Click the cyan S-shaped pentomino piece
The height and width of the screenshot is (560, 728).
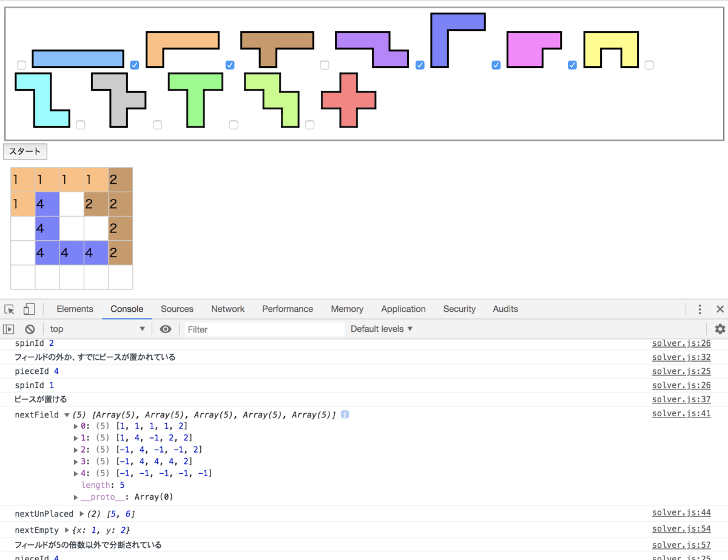[42, 100]
